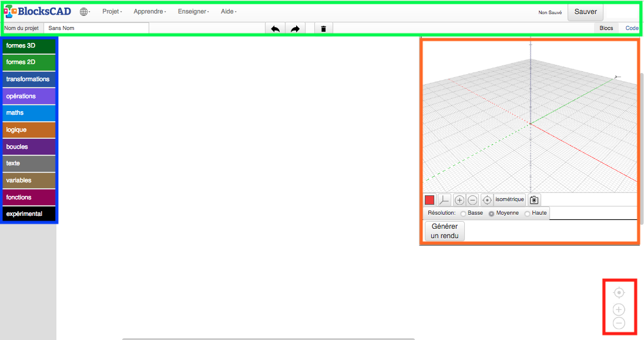Zoom out the 3D render view
Screen dimensions: 644x340
472,200
